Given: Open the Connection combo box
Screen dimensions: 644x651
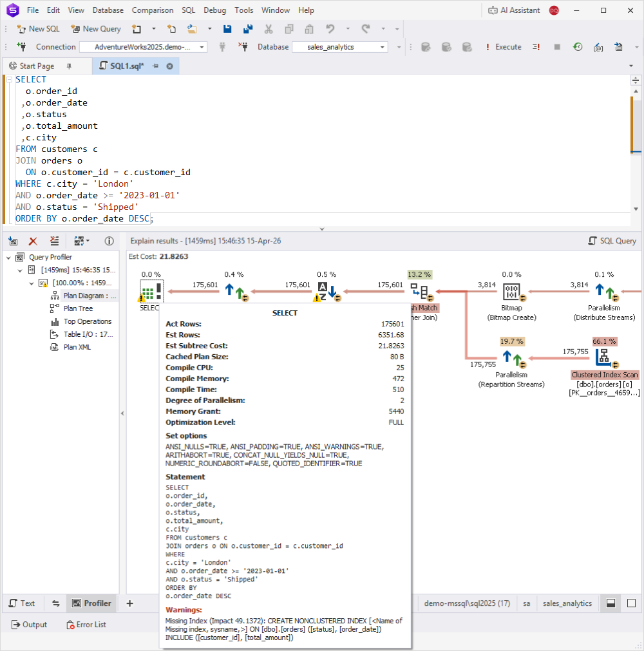Looking at the screenshot, I should click(143, 47).
